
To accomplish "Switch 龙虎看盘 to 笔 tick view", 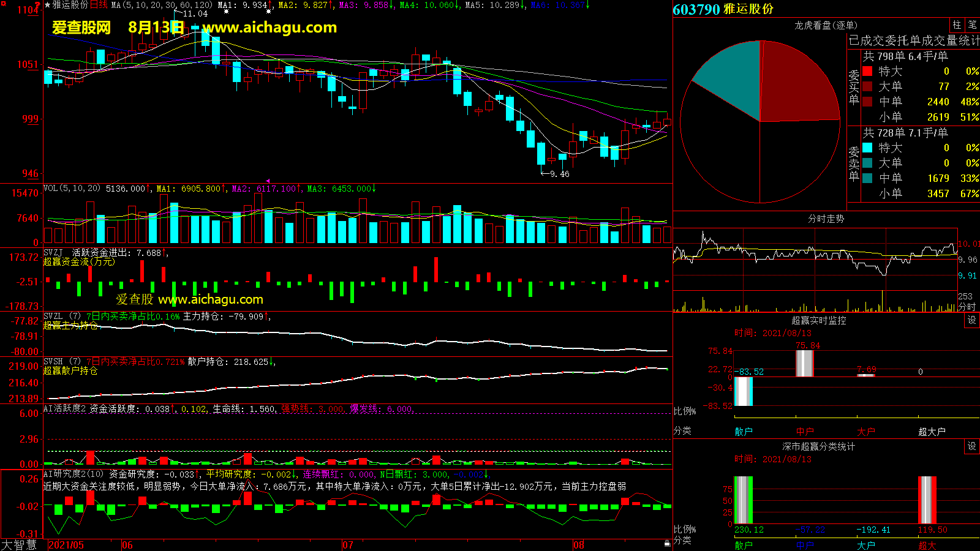I will click(x=972, y=25).
